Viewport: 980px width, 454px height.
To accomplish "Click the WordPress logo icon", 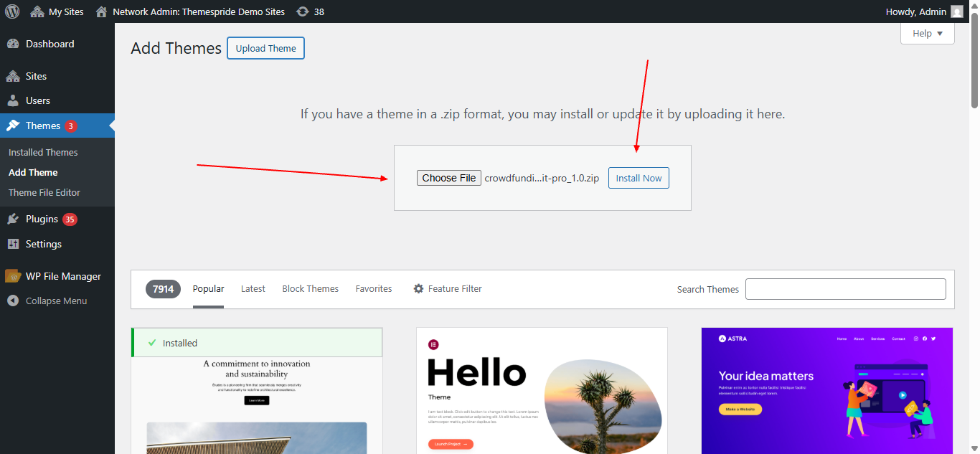I will click(x=11, y=11).
